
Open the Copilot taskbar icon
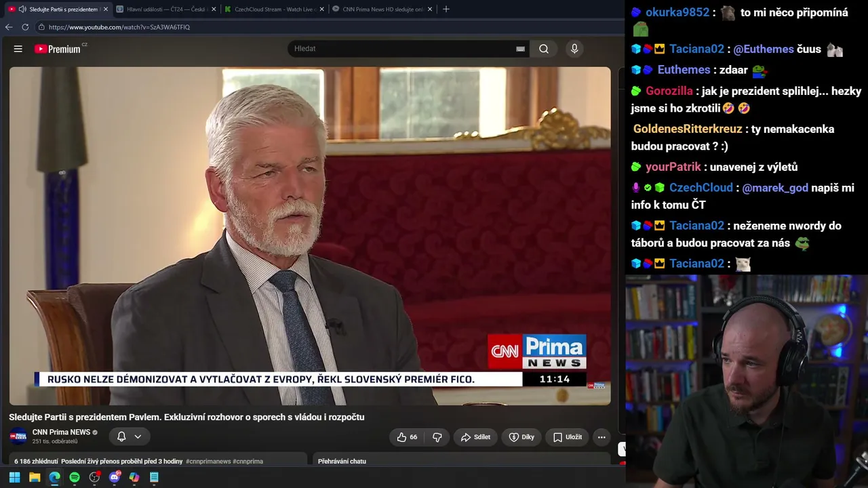tap(134, 477)
